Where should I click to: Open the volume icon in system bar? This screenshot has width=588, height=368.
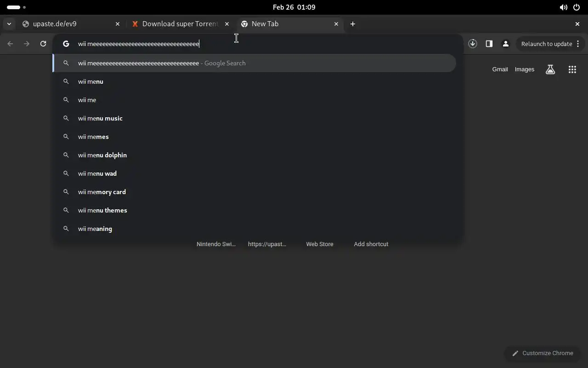click(563, 7)
